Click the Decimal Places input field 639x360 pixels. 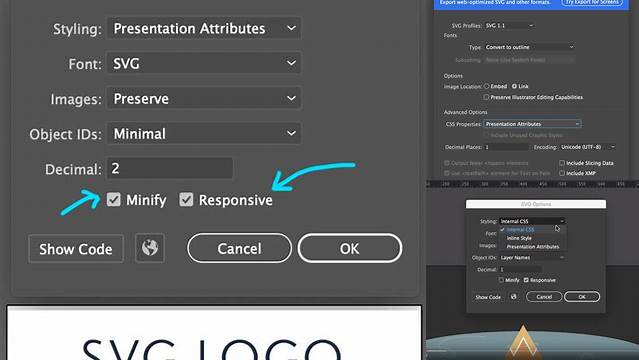[x=506, y=147]
